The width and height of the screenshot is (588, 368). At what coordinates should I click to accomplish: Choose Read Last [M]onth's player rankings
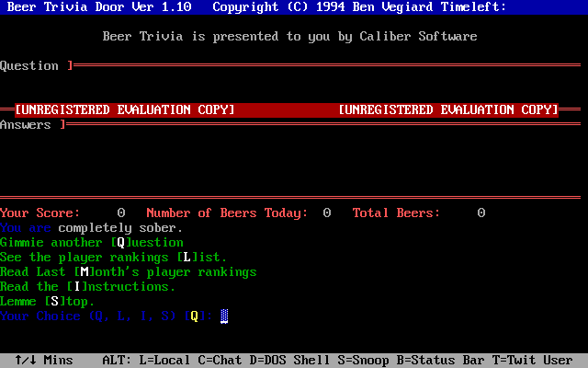(128, 271)
